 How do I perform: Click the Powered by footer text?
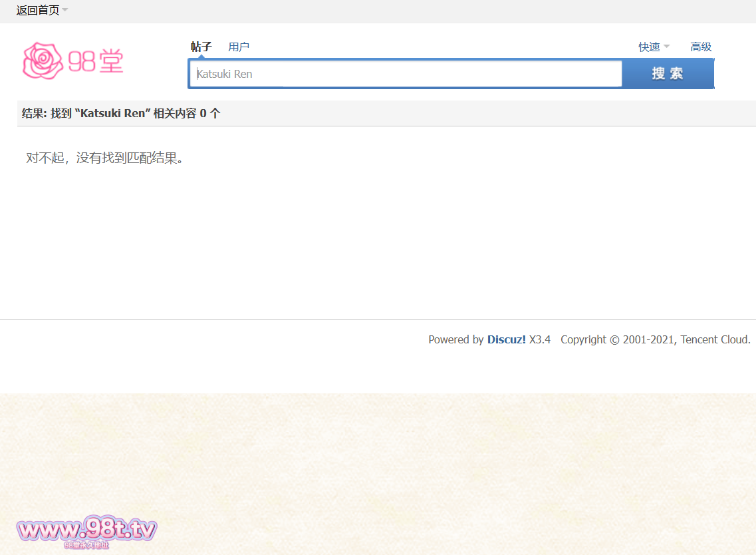(455, 339)
